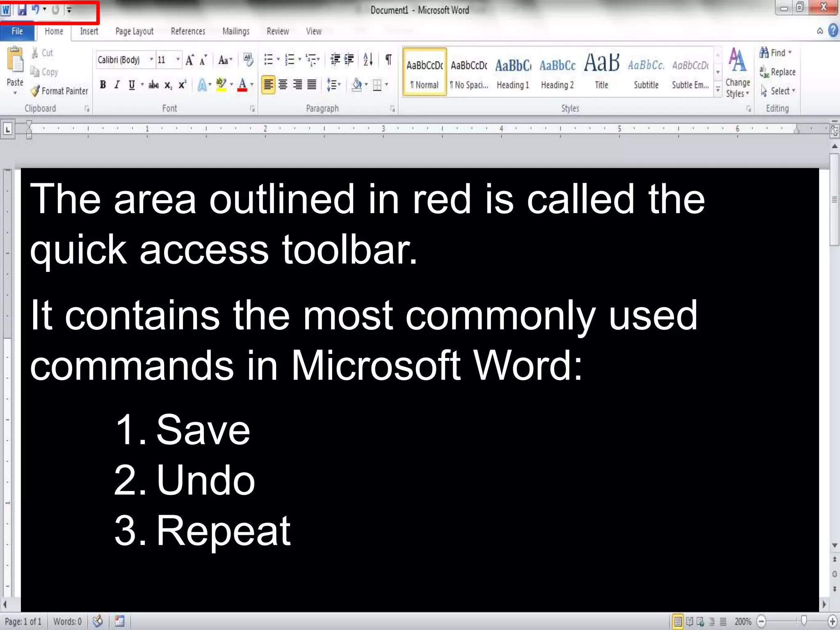
Task: Switch to the Review tab
Action: coord(278,31)
